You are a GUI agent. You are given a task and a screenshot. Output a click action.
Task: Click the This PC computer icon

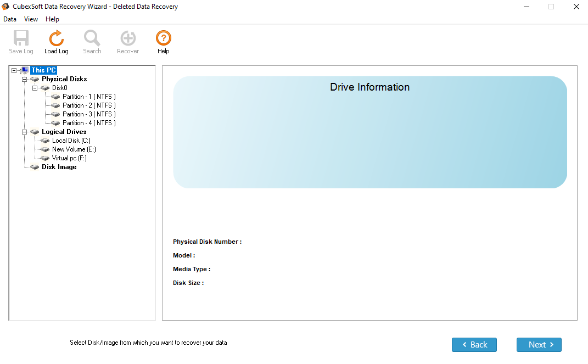(24, 70)
